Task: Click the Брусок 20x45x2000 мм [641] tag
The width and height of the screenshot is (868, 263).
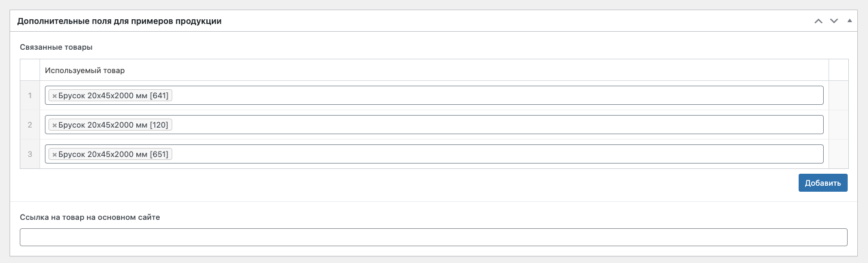Action: pyautogui.click(x=114, y=96)
